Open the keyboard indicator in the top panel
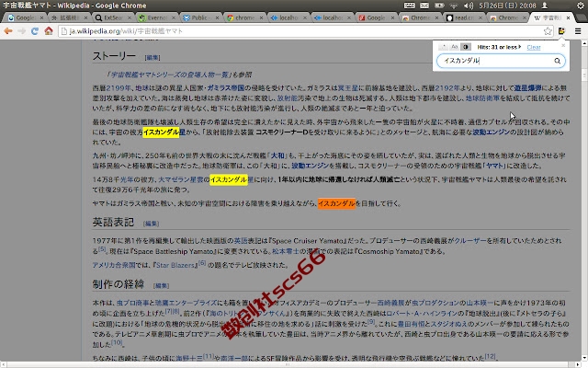This screenshot has width=588, height=368. point(409,6)
